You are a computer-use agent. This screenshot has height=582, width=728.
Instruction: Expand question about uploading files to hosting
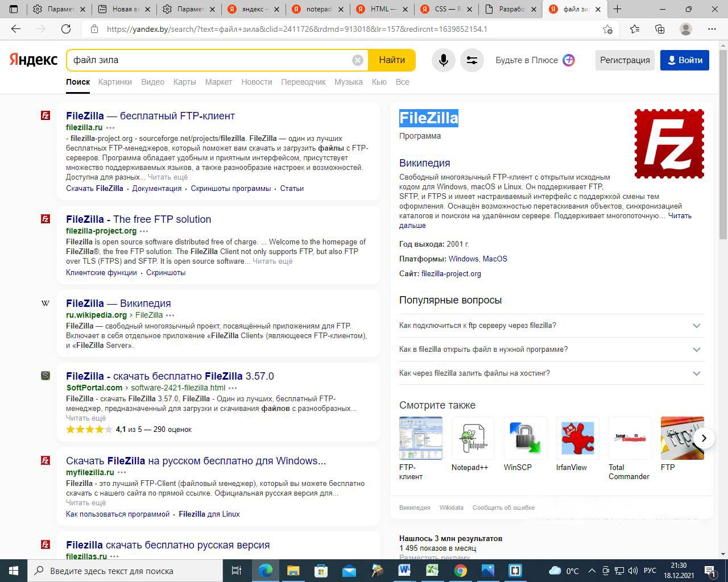click(696, 373)
